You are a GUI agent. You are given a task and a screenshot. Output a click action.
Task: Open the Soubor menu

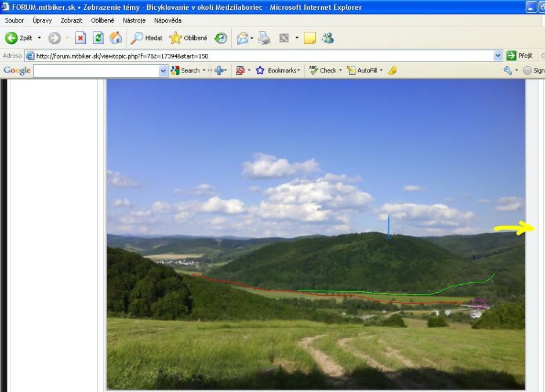pyautogui.click(x=14, y=20)
